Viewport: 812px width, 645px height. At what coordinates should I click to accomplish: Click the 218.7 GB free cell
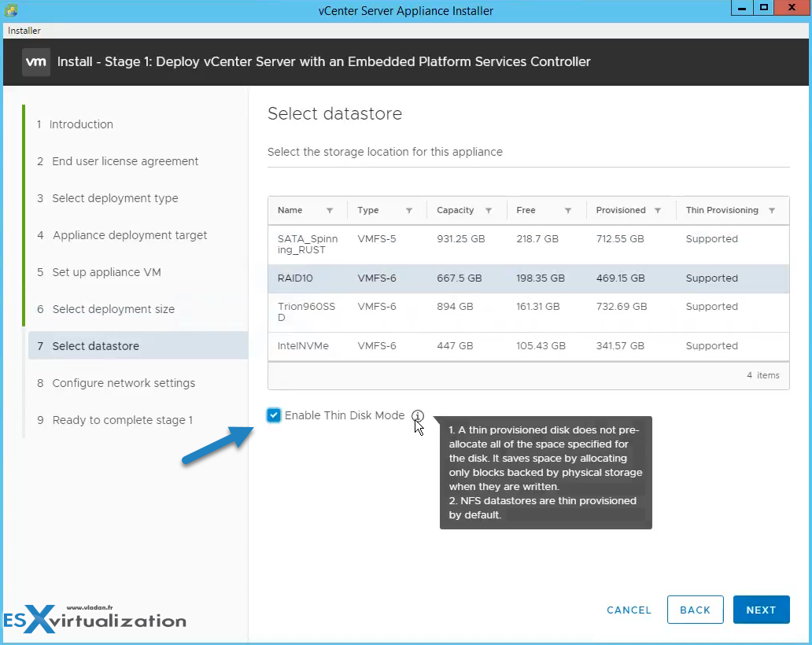click(537, 239)
